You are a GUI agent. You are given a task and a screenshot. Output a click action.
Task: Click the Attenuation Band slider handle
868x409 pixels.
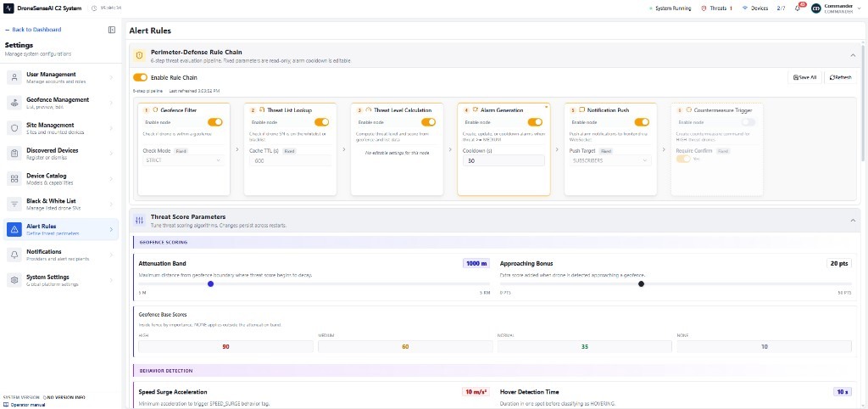pyautogui.click(x=210, y=283)
